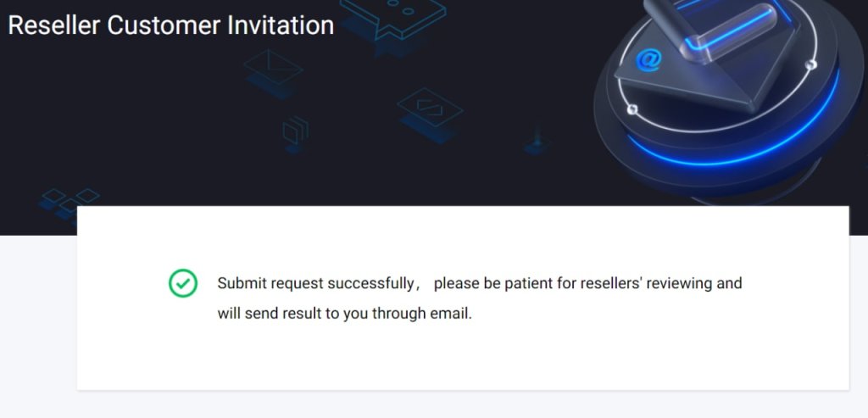Click the white dot right of the envelope
This screenshot has width=868, height=418.
tap(811, 64)
